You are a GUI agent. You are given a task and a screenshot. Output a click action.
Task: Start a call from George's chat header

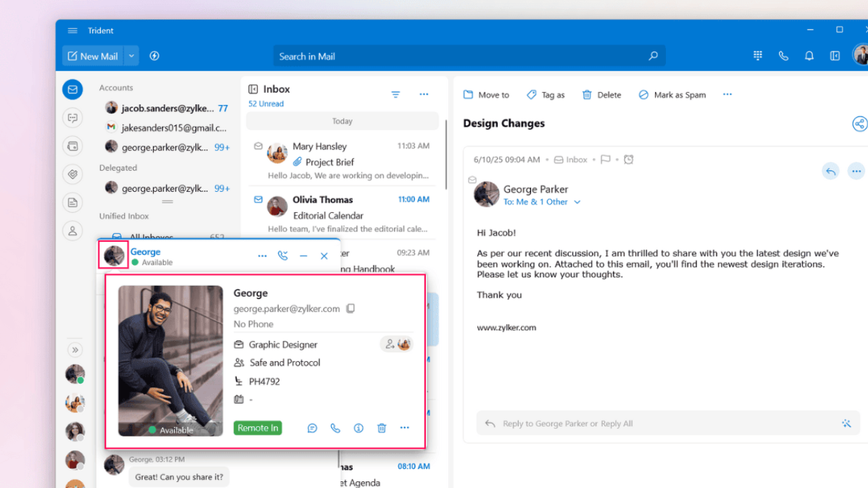click(x=283, y=256)
